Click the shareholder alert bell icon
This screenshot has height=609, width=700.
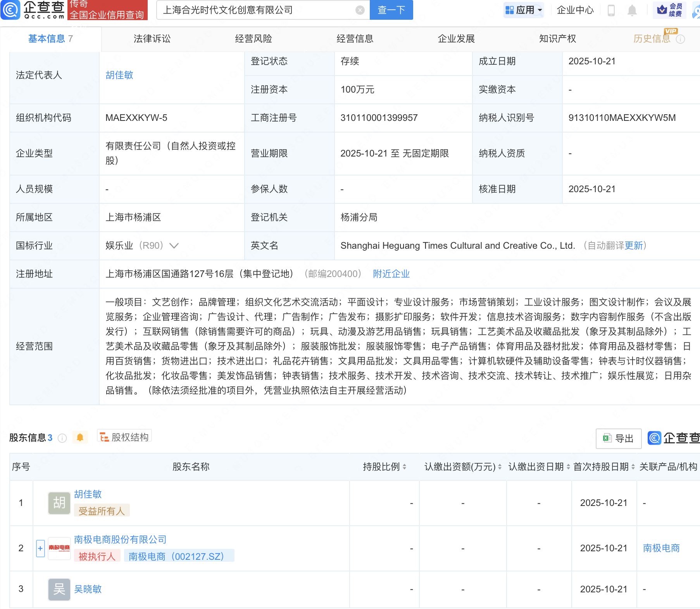click(x=80, y=437)
